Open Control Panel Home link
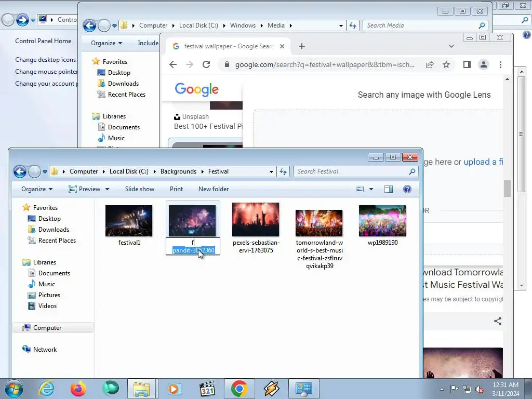Viewport: 532px width, 399px height. pyautogui.click(x=43, y=41)
